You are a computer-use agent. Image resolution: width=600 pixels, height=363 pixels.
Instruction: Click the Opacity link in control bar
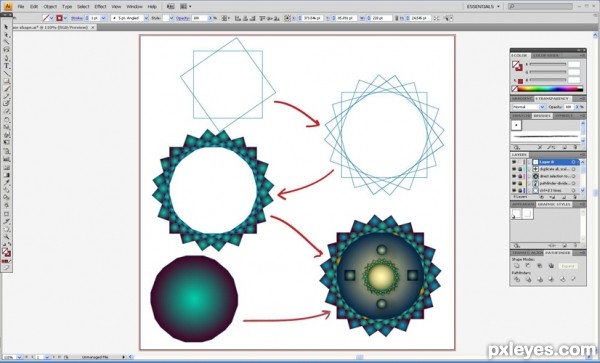coord(183,18)
